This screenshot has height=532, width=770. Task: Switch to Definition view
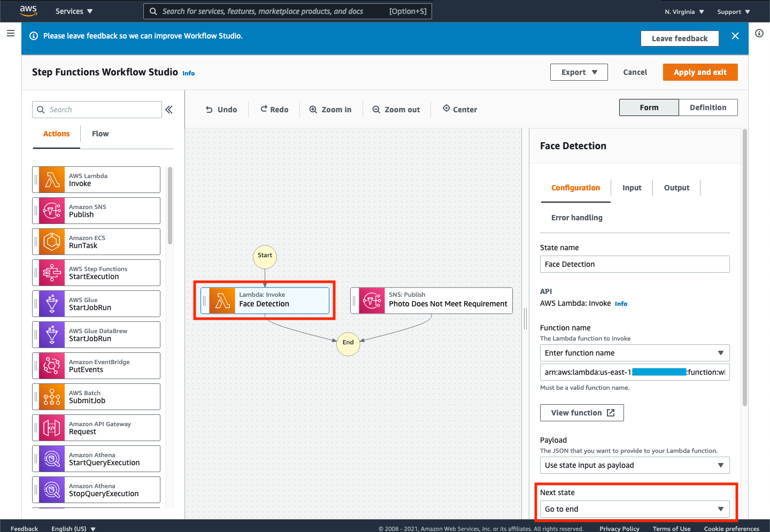[x=708, y=107]
